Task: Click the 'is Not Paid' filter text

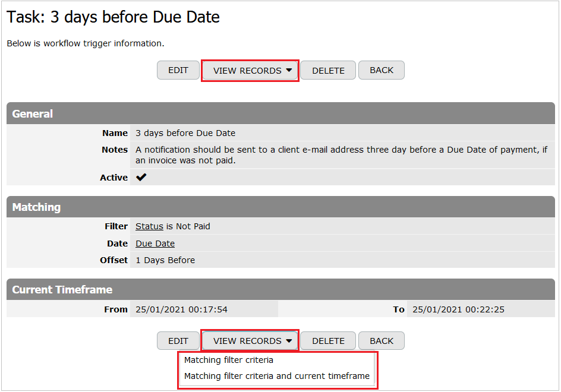Action: pyautogui.click(x=188, y=226)
